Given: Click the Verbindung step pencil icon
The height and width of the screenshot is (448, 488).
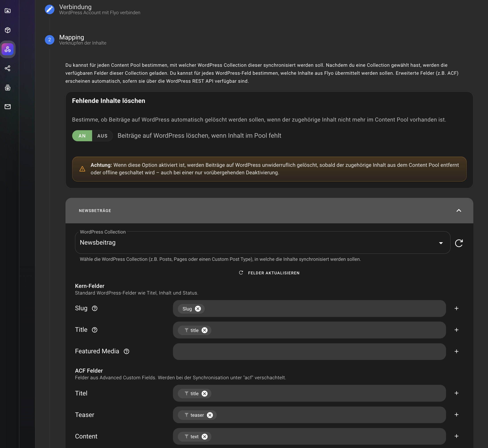Looking at the screenshot, I should [x=50, y=10].
